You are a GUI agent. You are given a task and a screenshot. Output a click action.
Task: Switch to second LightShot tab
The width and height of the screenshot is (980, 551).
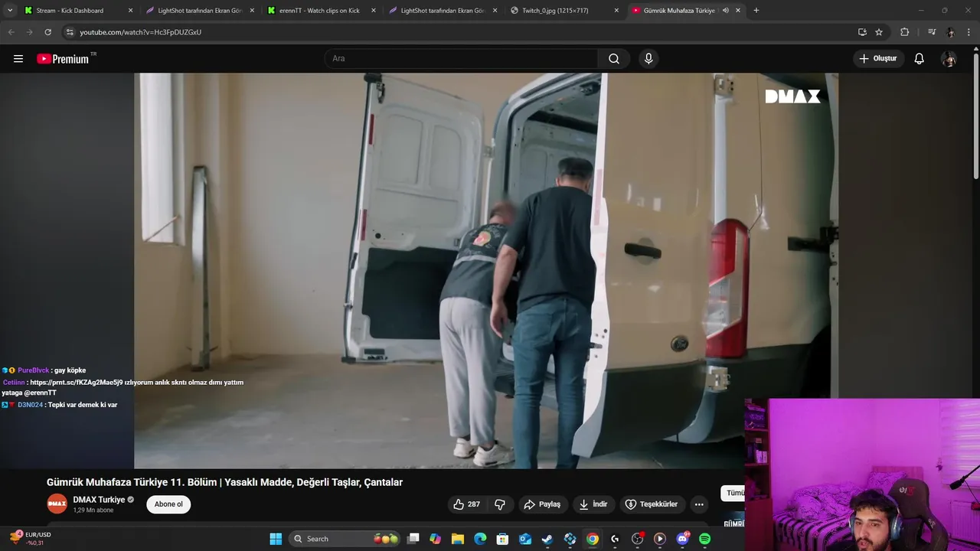443,11
